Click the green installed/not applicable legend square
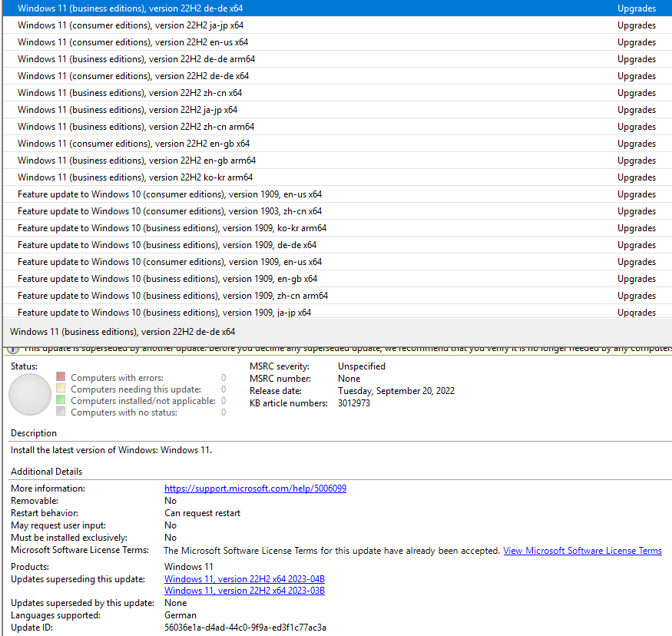 tap(61, 400)
